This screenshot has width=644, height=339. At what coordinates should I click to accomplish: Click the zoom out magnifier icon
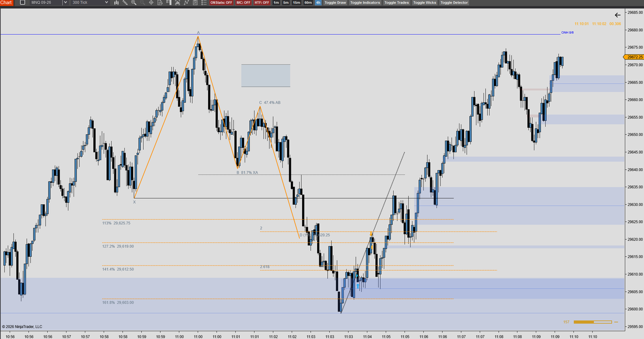point(142,3)
